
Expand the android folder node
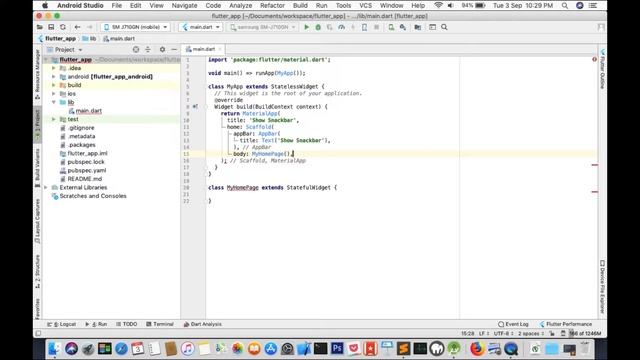pyautogui.click(x=53, y=77)
